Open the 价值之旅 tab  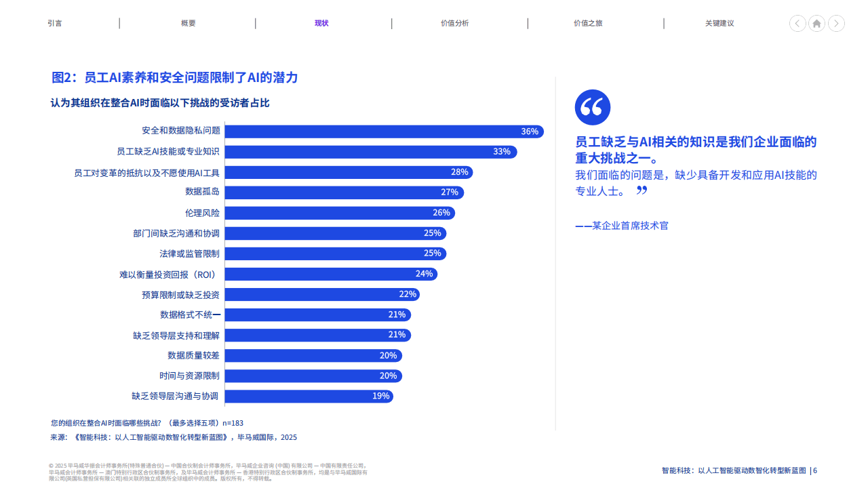588,23
